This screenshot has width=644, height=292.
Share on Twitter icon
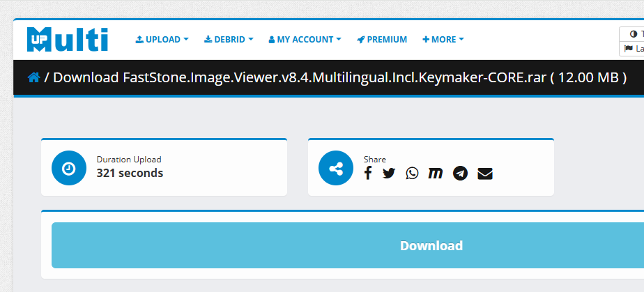[x=389, y=174]
